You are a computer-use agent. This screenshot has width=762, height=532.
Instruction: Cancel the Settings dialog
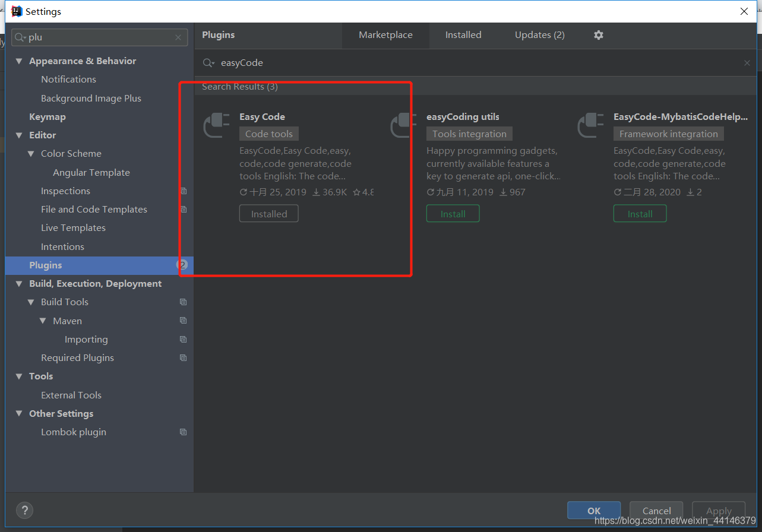click(657, 511)
